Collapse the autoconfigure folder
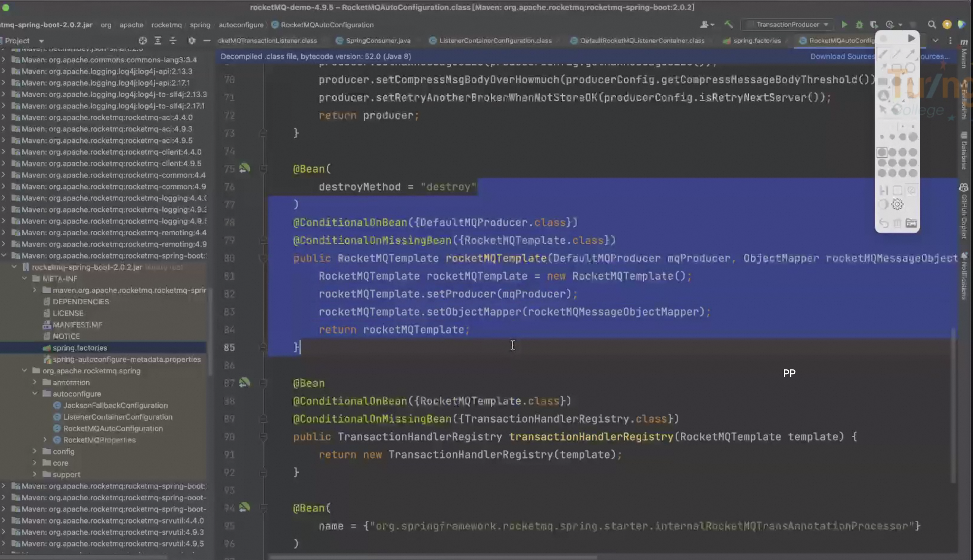Viewport: 973px width, 560px height. (x=35, y=394)
